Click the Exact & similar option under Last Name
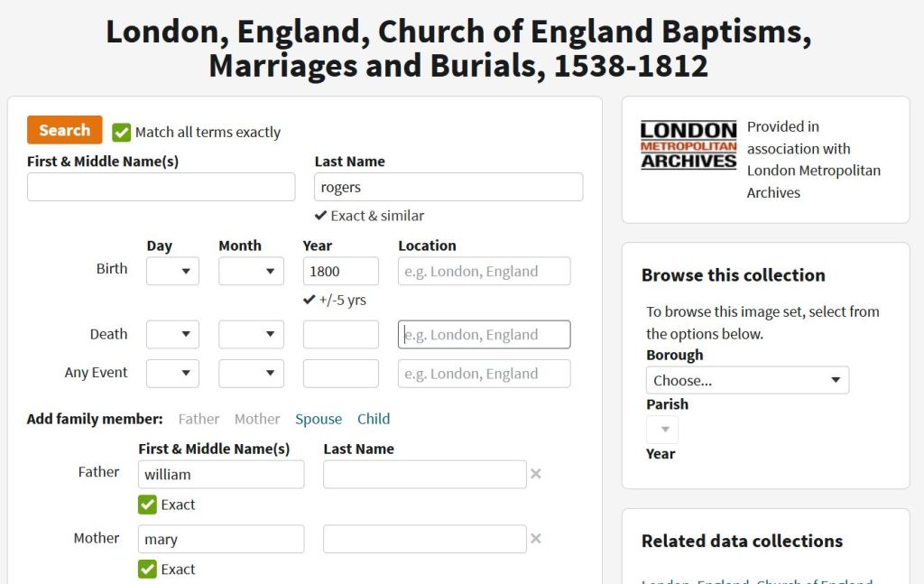 click(369, 216)
